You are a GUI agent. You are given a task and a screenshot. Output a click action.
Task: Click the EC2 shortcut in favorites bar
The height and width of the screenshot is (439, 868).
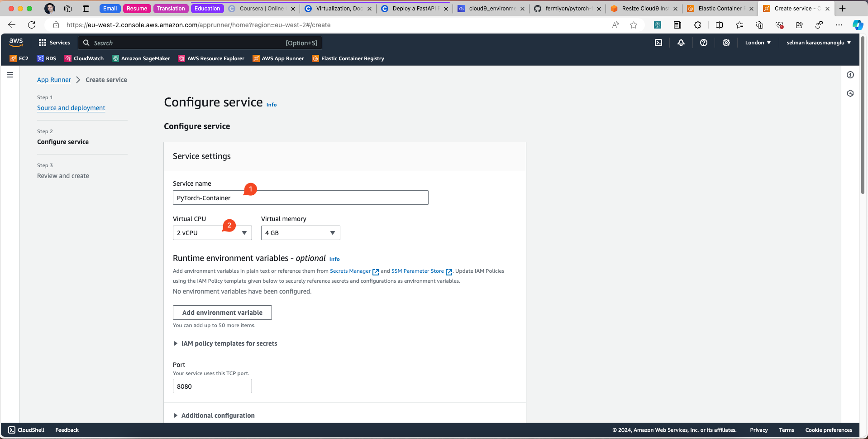click(x=19, y=58)
